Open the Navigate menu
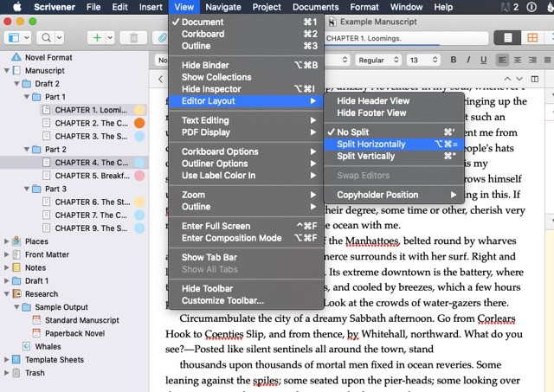The image size is (554, 392). (x=223, y=7)
